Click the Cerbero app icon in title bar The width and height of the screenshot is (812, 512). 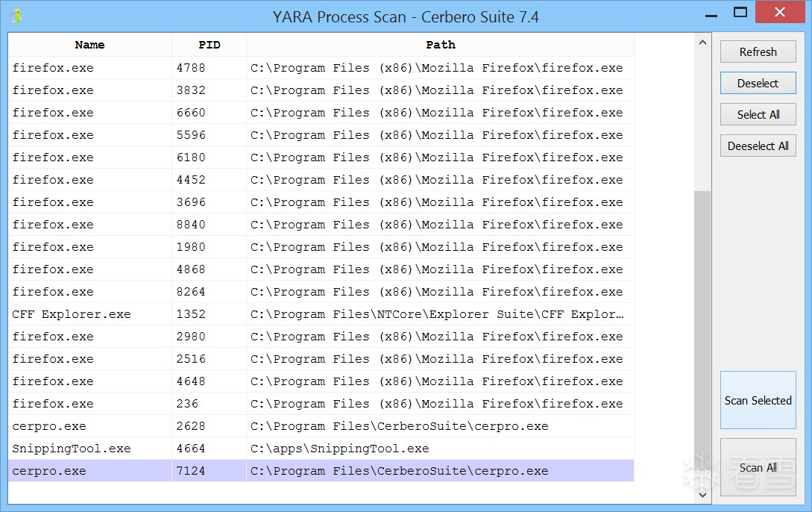click(16, 16)
